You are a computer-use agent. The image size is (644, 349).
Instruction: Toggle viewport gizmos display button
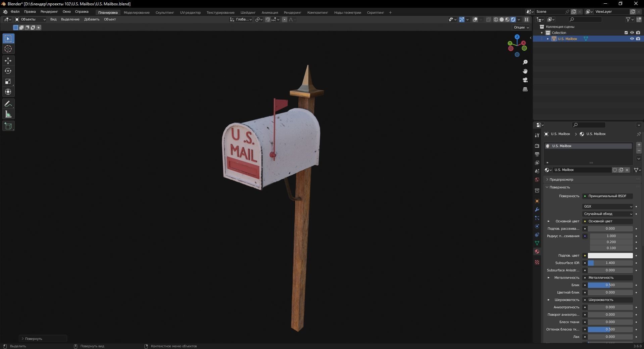pyautogui.click(x=462, y=19)
